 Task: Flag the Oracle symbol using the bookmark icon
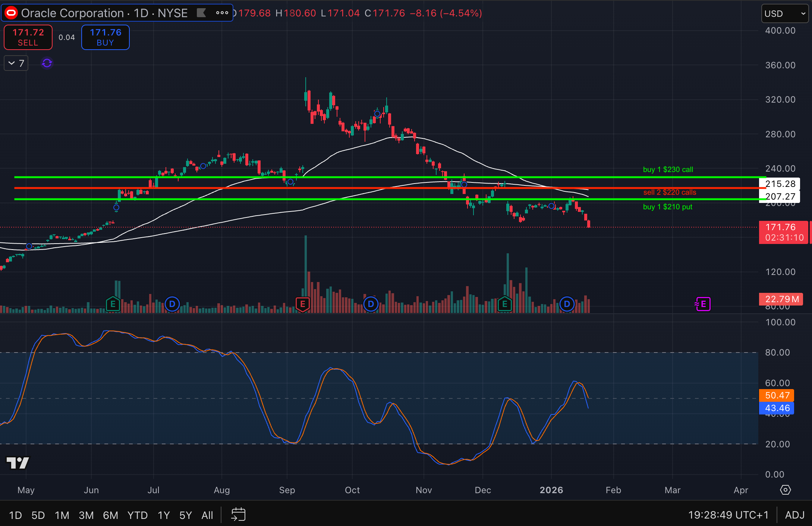pyautogui.click(x=201, y=13)
